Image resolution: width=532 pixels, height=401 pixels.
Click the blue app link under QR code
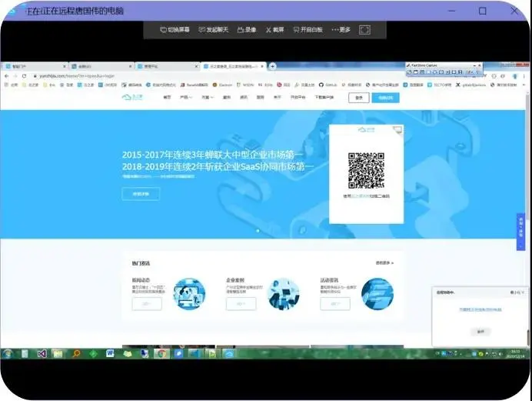(360, 196)
